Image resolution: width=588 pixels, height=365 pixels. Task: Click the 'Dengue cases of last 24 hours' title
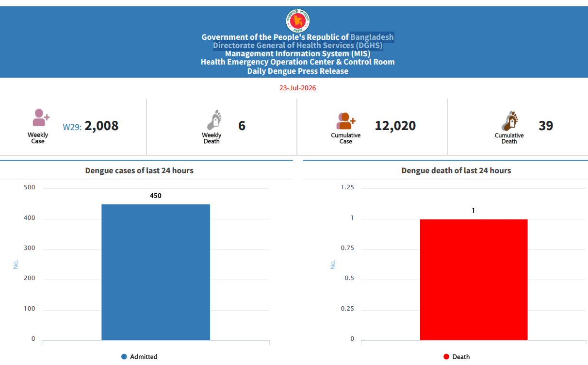pos(139,170)
